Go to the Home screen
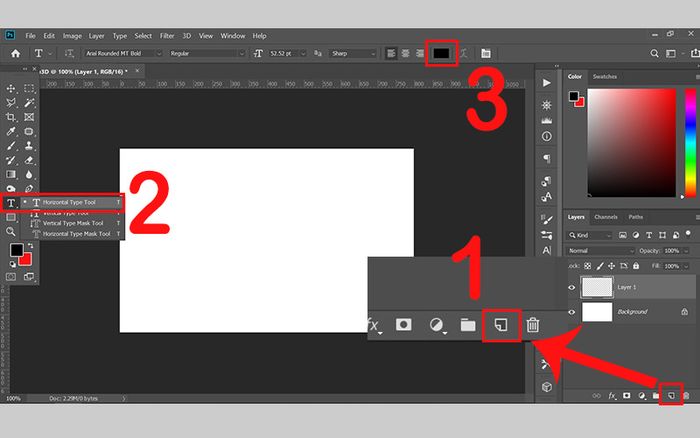Screen dimensions: 700x438 click(x=16, y=54)
